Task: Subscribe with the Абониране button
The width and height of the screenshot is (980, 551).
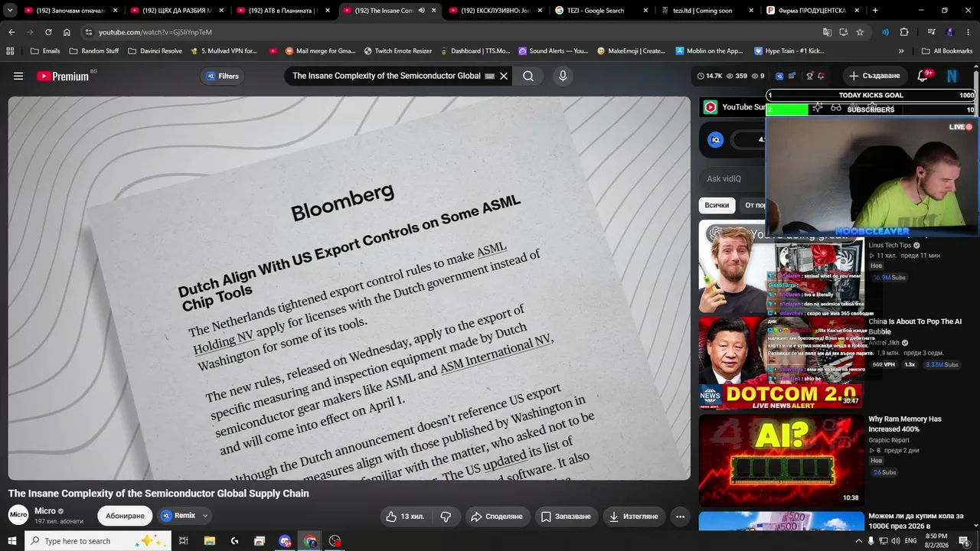Action: click(125, 516)
